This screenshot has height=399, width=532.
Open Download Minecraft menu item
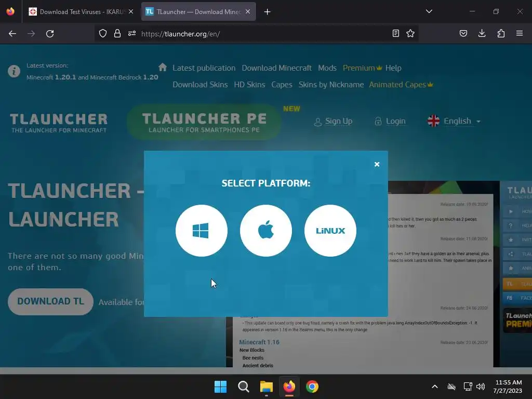tap(276, 68)
